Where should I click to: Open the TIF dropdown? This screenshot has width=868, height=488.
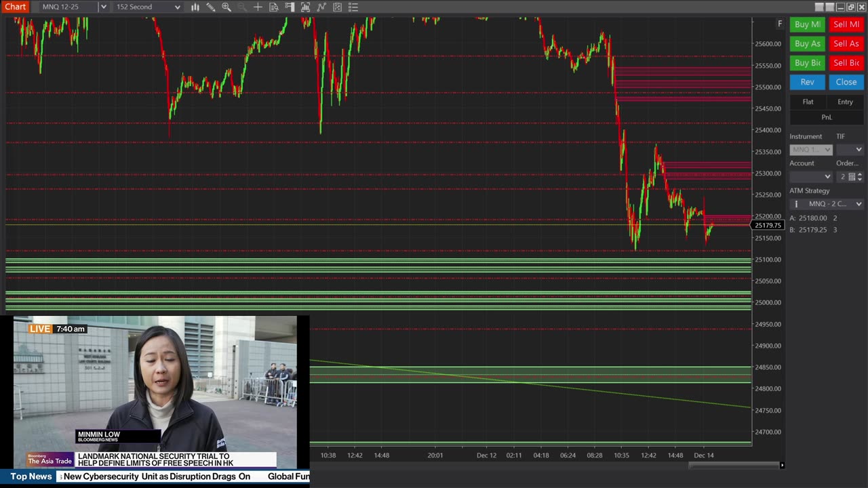(850, 150)
